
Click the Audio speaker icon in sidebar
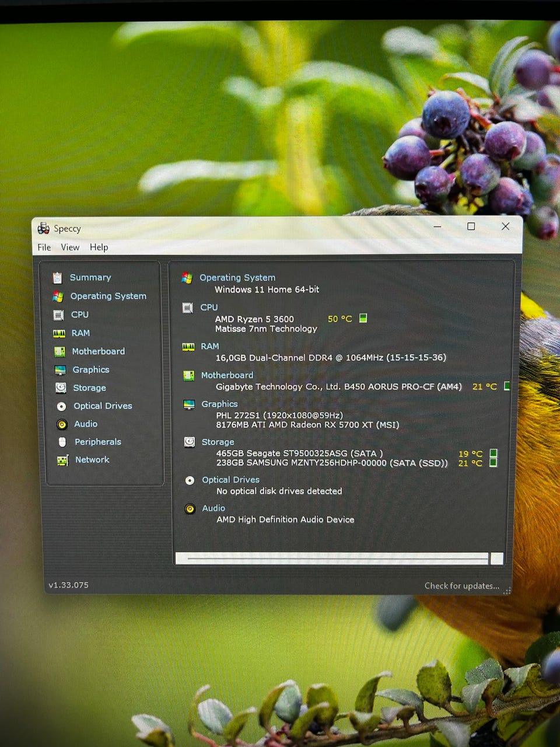[62, 424]
